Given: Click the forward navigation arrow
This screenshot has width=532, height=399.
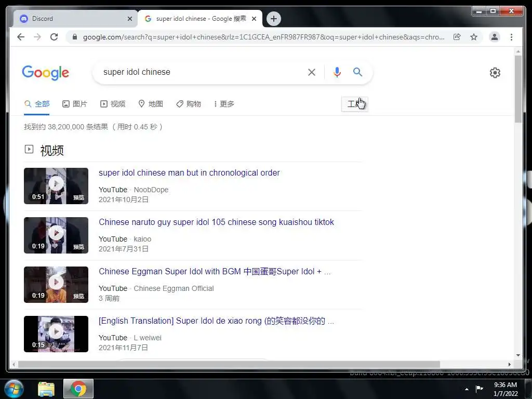Looking at the screenshot, I should point(37,37).
